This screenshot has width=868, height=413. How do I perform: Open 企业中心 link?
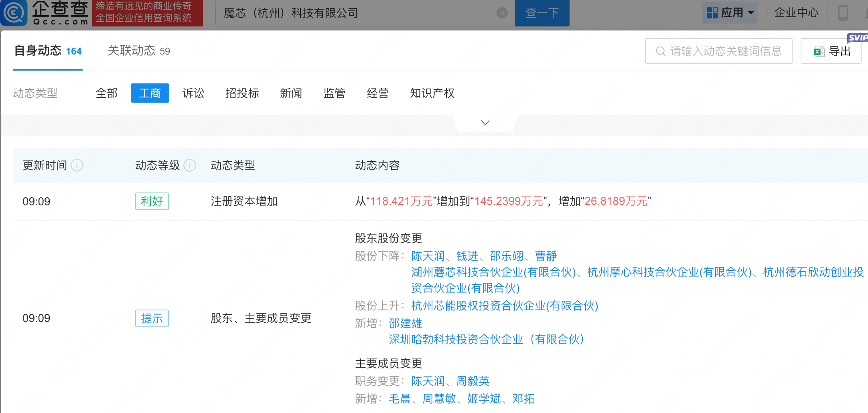[x=796, y=13]
